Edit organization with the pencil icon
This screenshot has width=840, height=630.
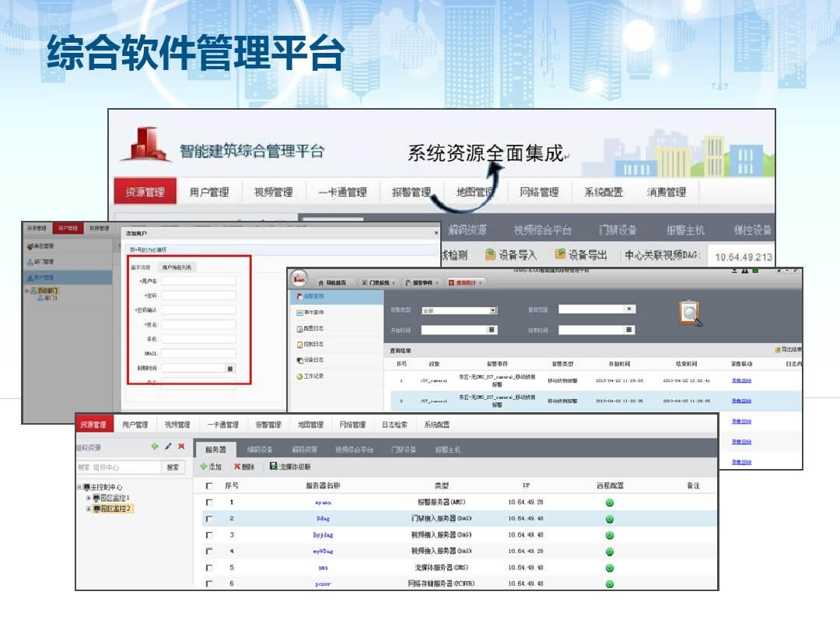click(x=168, y=446)
